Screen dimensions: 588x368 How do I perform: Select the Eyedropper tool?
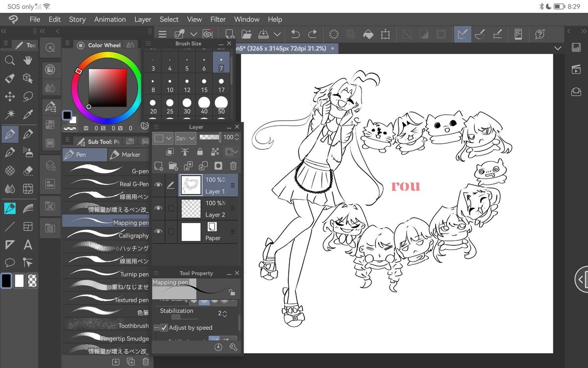click(28, 115)
